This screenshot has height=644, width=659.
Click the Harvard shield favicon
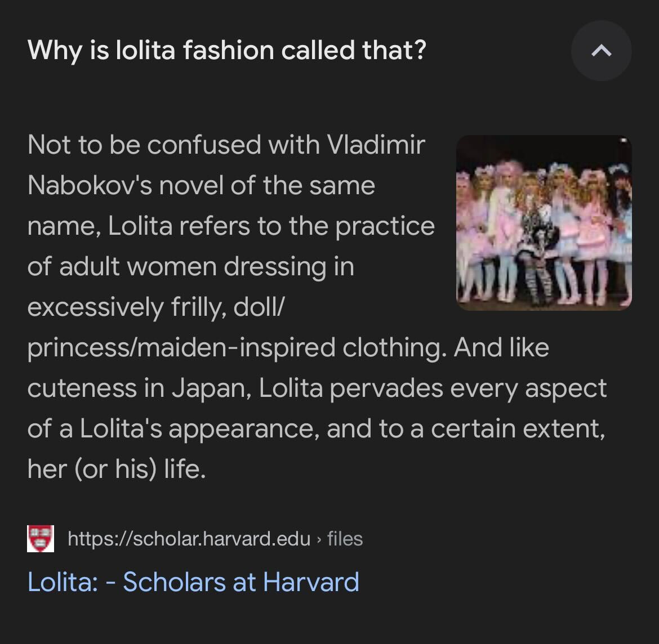41,539
